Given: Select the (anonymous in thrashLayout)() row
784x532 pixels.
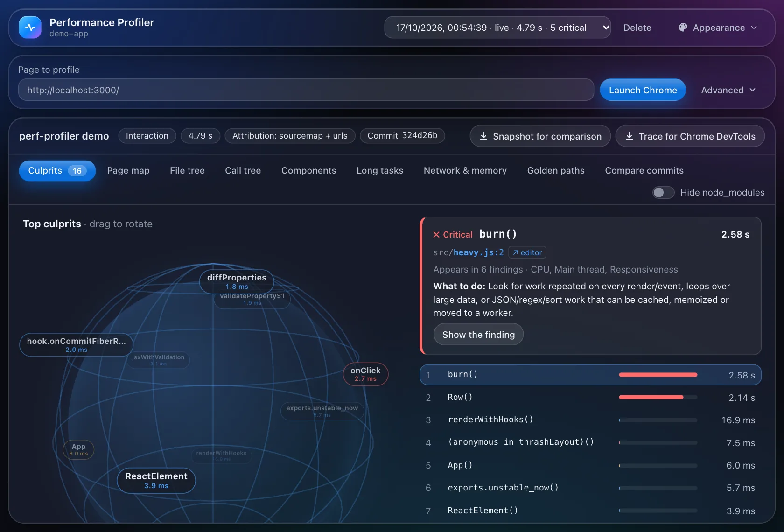Looking at the screenshot, I should coord(590,442).
